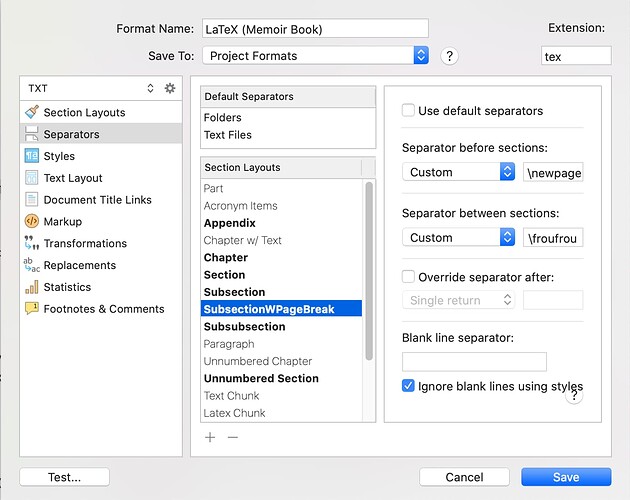This screenshot has height=500, width=630.
Task: Select Paragraph layout
Action: coord(281,344)
